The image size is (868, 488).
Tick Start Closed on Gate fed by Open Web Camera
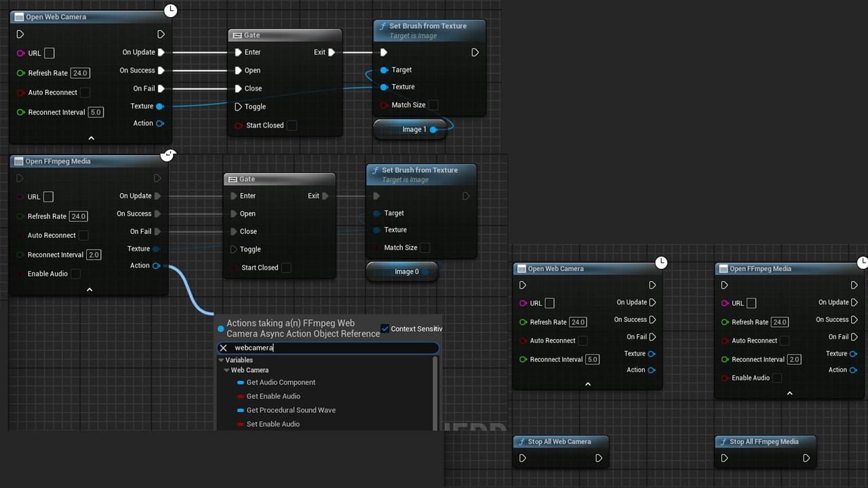292,125
